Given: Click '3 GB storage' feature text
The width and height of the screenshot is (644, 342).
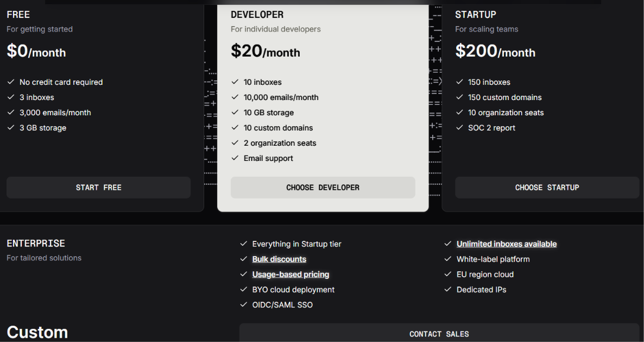Looking at the screenshot, I should point(43,128).
